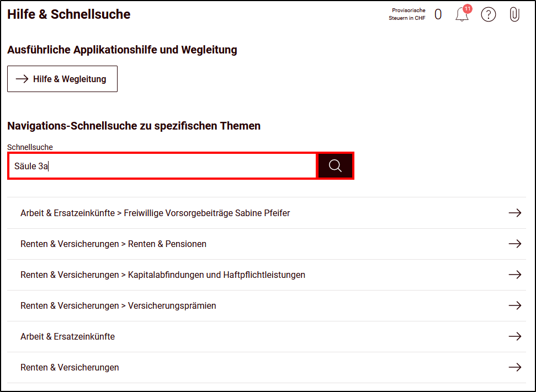Click the question mark help icon
This screenshot has height=392, width=536.
click(x=488, y=15)
